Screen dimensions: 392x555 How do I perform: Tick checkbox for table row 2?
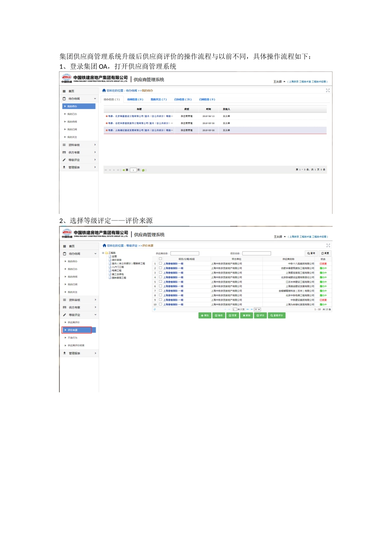(x=161, y=268)
